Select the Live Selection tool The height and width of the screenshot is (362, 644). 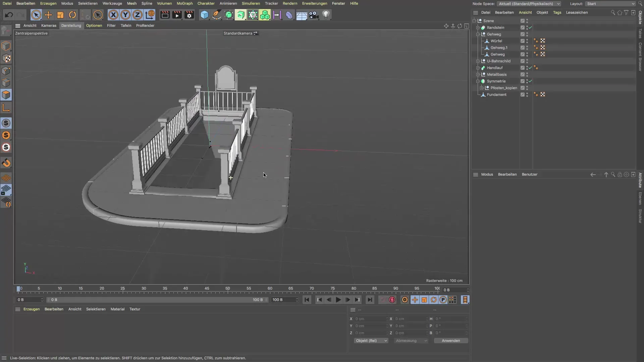tap(36, 15)
